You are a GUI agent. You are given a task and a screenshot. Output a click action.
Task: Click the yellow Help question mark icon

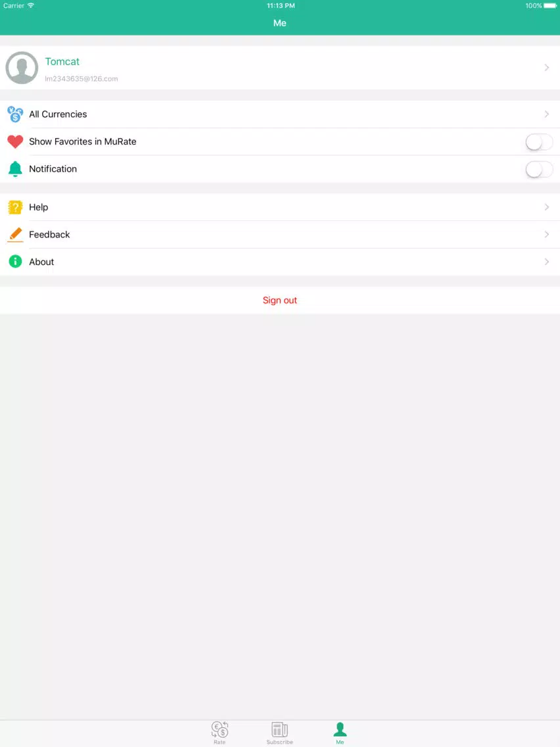[x=15, y=207]
